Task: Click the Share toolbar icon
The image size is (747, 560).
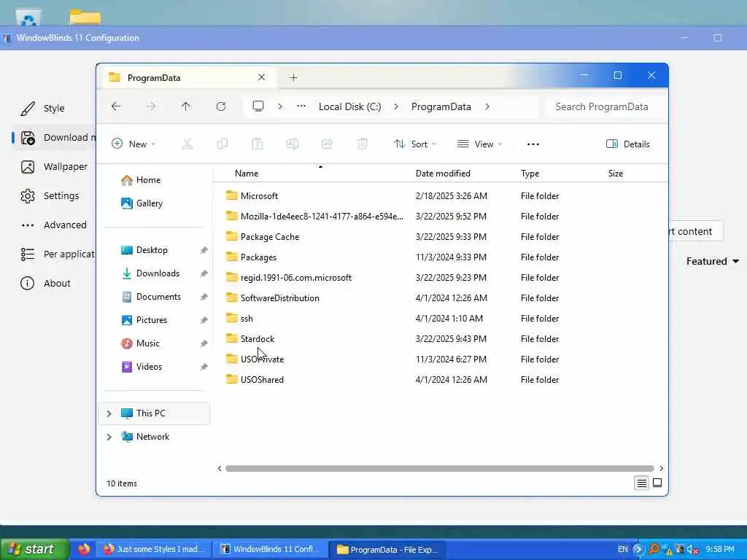Action: pos(328,144)
